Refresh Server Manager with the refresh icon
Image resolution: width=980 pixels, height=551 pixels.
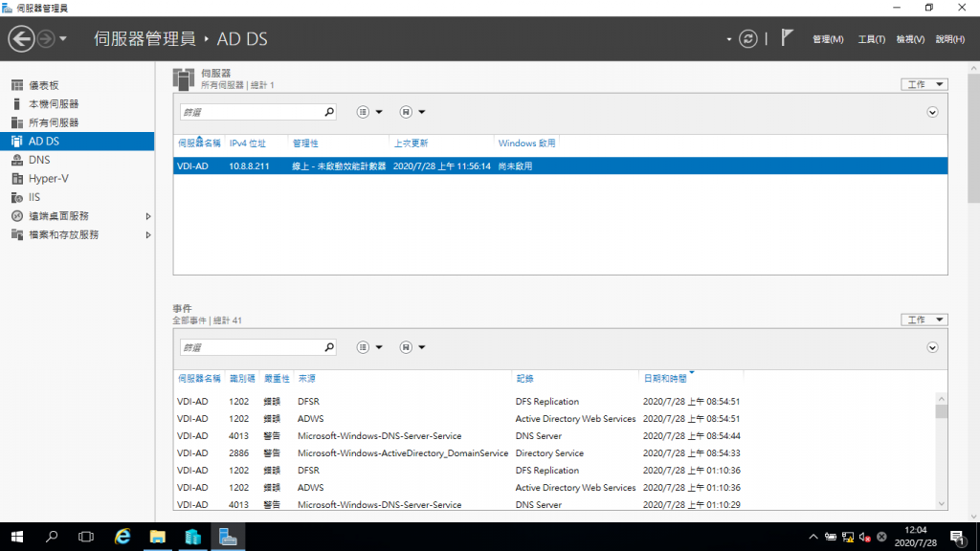(748, 38)
